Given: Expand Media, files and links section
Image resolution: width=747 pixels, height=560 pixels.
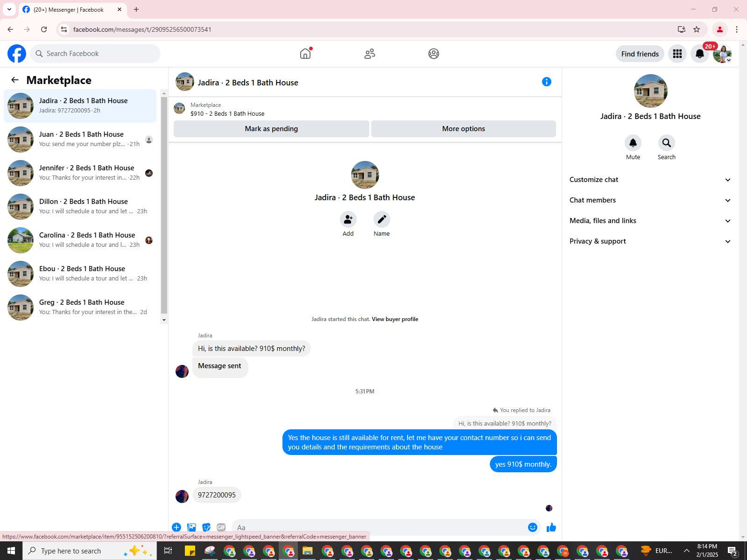Looking at the screenshot, I should click(650, 221).
